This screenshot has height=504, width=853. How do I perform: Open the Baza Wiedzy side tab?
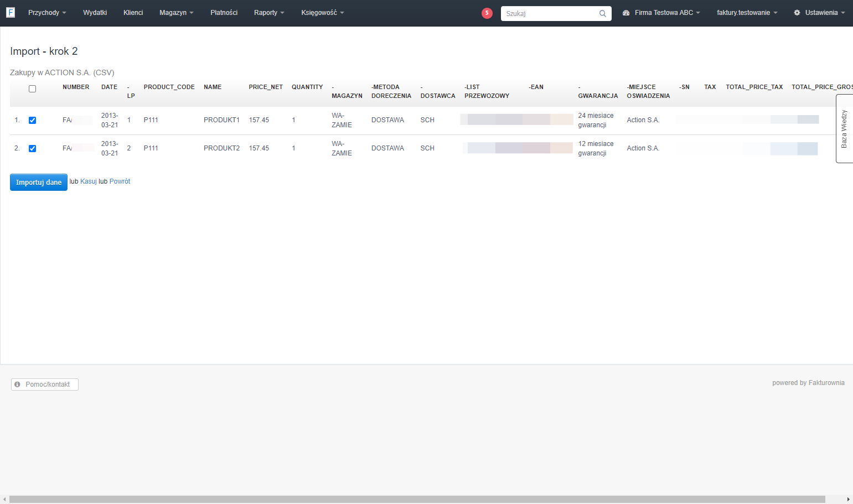844,129
